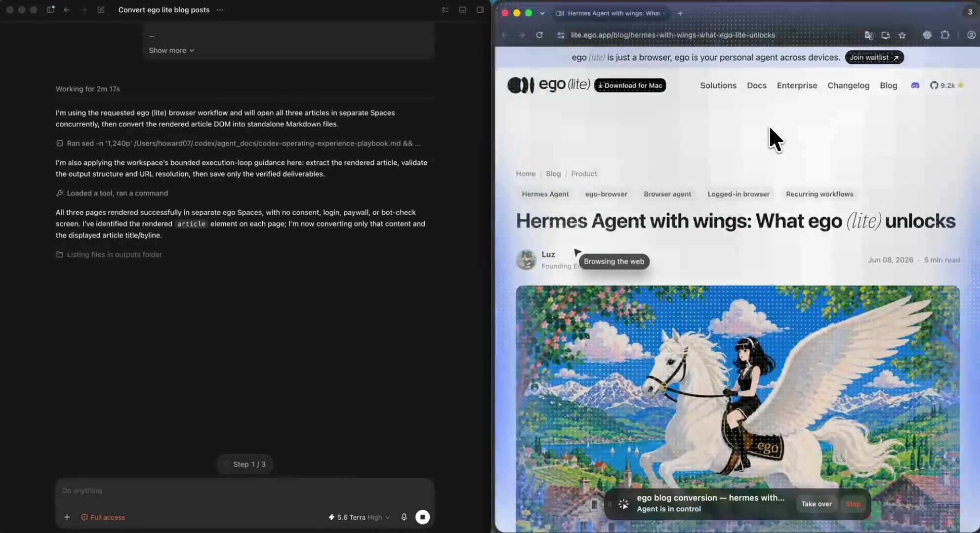
Task: Reload the page in the browser
Action: (539, 35)
